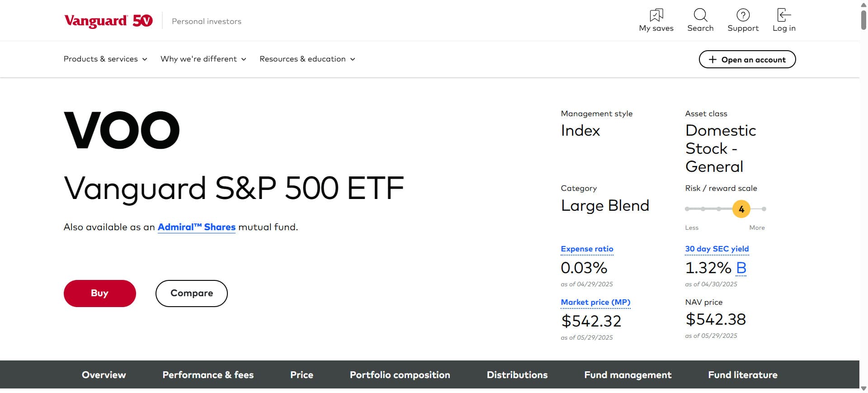Expand the Why we're different dropdown
This screenshot has width=868, height=393.
point(203,59)
